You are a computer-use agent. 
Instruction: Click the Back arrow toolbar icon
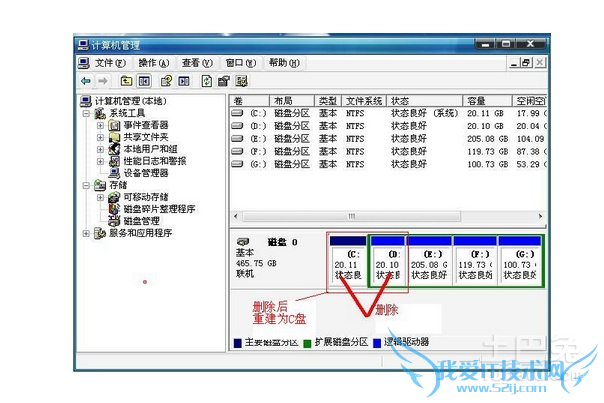click(x=86, y=81)
